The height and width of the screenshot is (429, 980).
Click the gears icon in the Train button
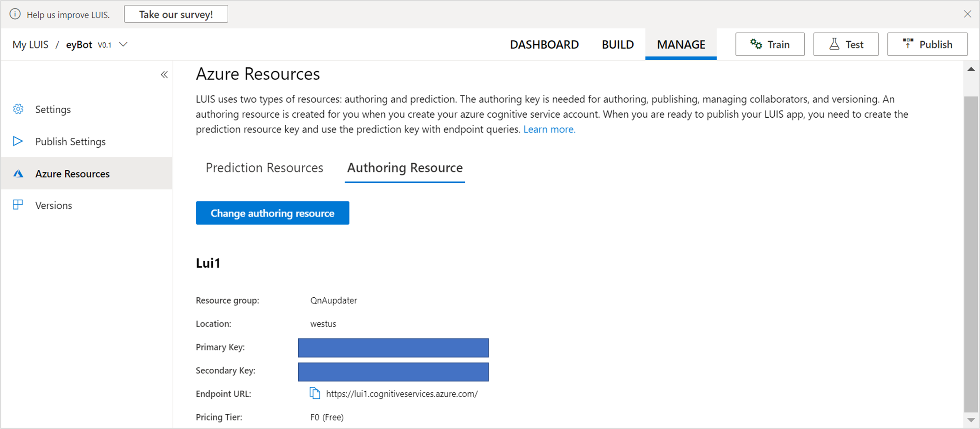pyautogui.click(x=756, y=44)
